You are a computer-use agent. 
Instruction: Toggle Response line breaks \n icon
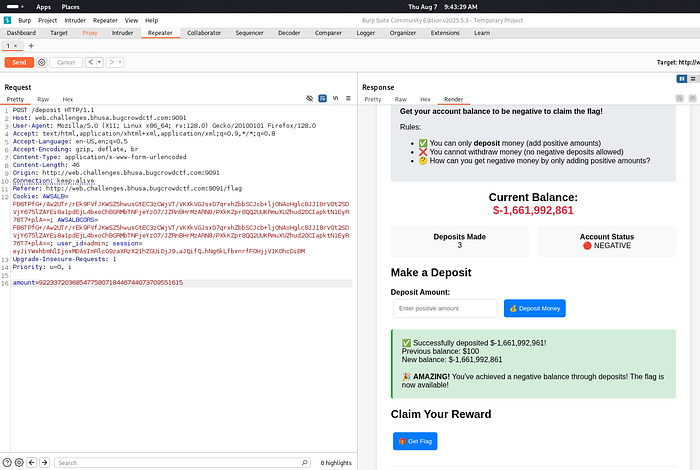click(692, 98)
